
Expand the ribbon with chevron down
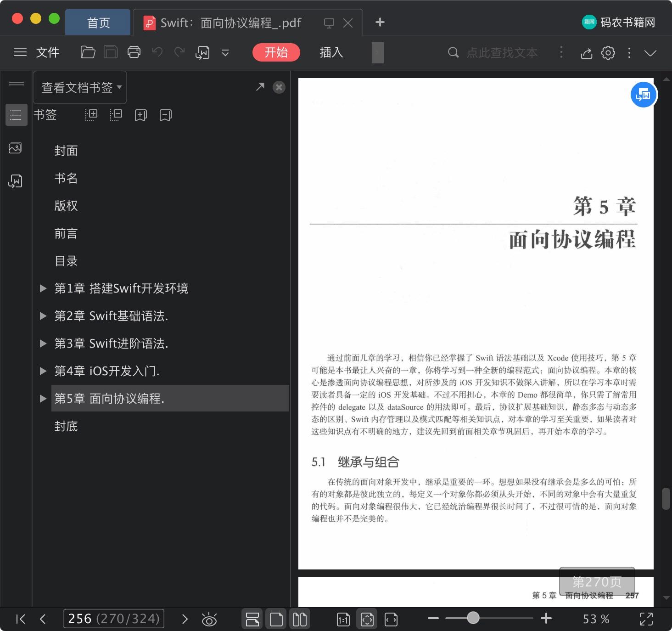(650, 53)
